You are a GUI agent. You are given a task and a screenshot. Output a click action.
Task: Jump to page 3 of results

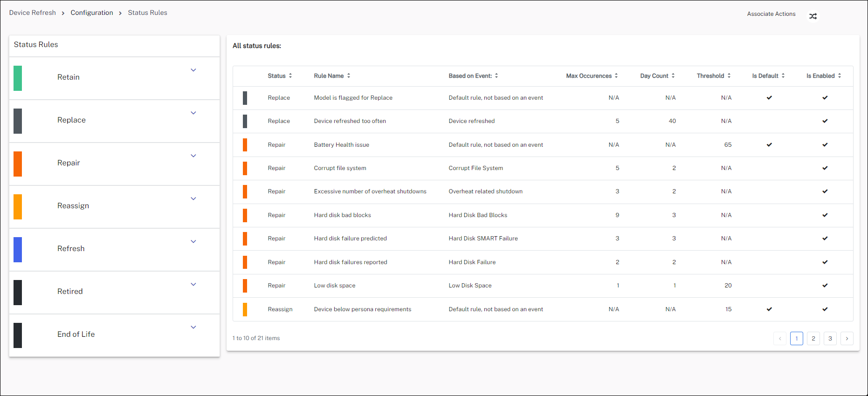[830, 339]
